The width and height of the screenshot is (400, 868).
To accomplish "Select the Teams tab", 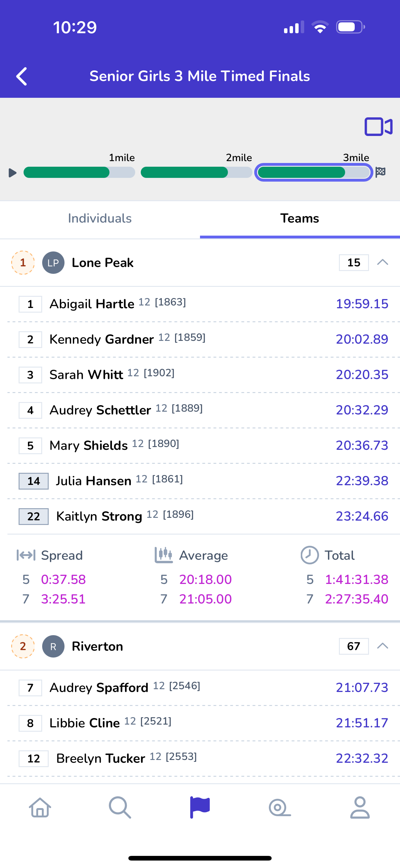I will pos(300,218).
